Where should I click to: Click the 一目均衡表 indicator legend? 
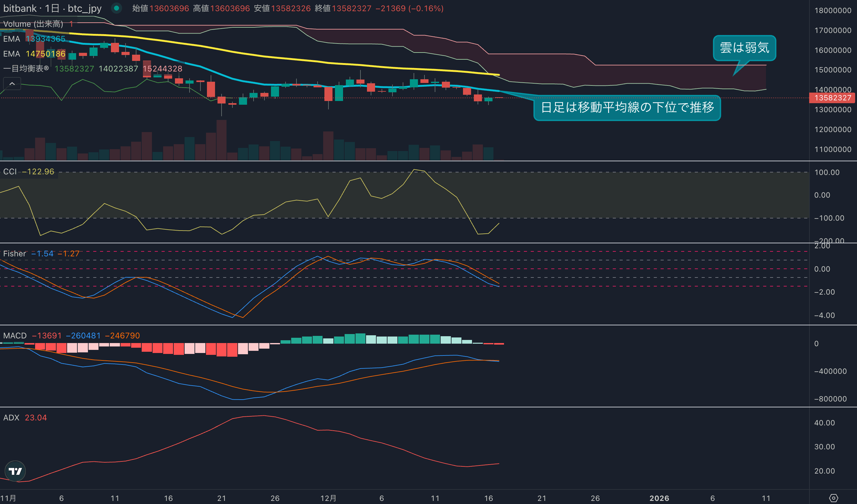[x=26, y=69]
